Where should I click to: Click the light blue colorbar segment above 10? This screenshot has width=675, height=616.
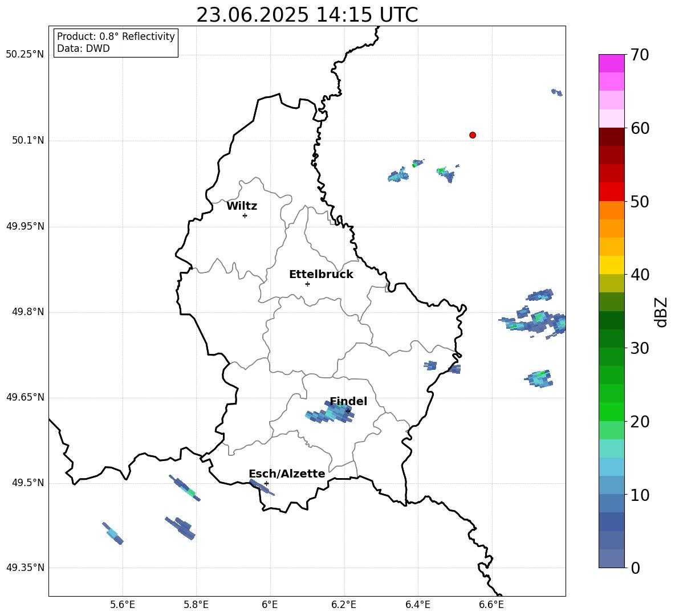611,486
